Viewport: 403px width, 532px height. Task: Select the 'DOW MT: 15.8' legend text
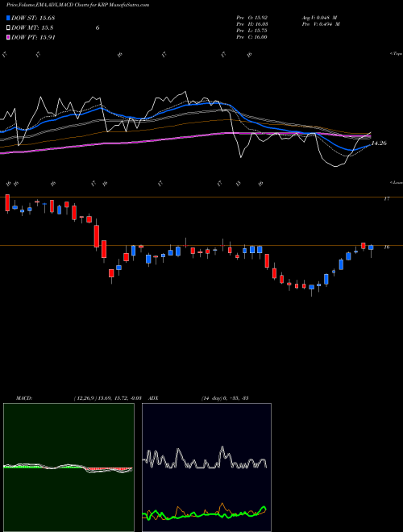32,28
